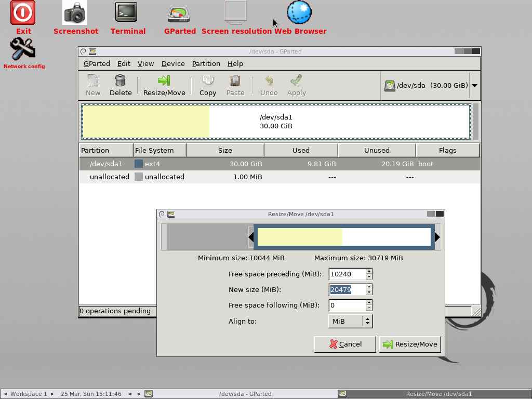The height and width of the screenshot is (399, 532).
Task: Click the Delete partition icon
Action: [120, 85]
